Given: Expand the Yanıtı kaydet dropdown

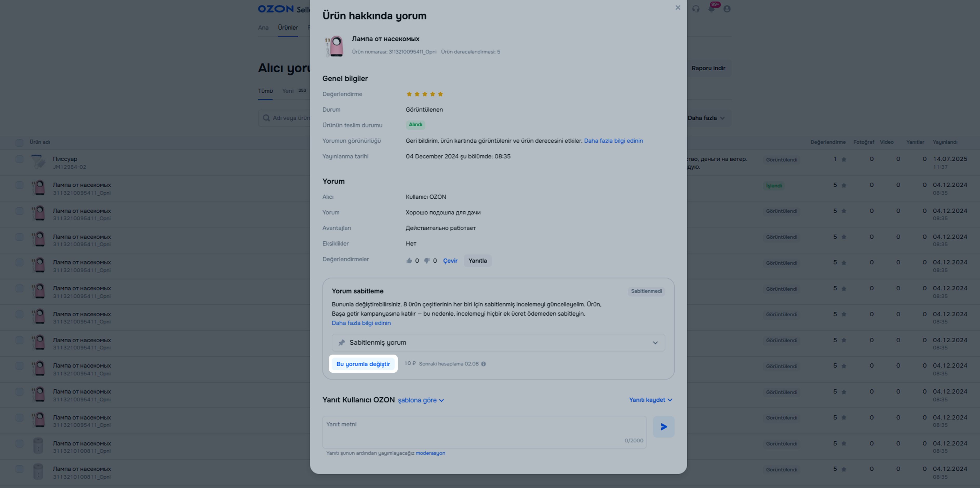Looking at the screenshot, I should pyautogui.click(x=650, y=400).
